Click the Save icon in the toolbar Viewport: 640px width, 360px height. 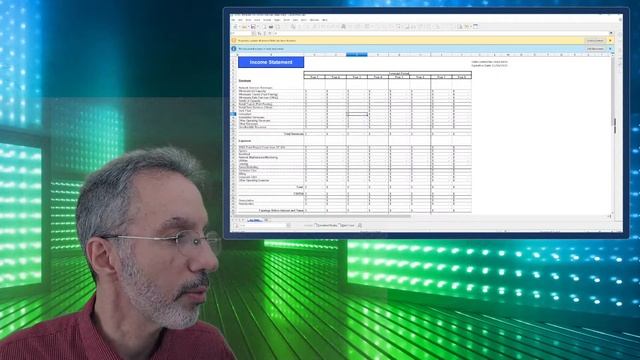(x=253, y=27)
